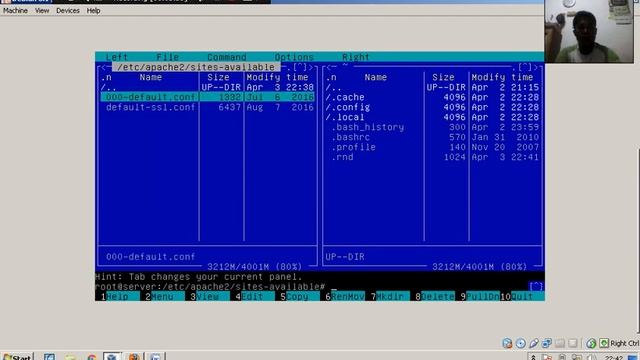Image resolution: width=640 pixels, height=360 pixels.
Task: Click the 5 Copy function key button
Action: [298, 297]
